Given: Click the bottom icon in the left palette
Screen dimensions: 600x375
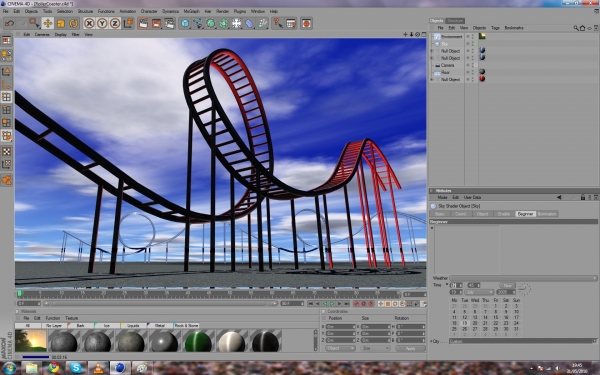Looking at the screenshot, I should [x=7, y=180].
